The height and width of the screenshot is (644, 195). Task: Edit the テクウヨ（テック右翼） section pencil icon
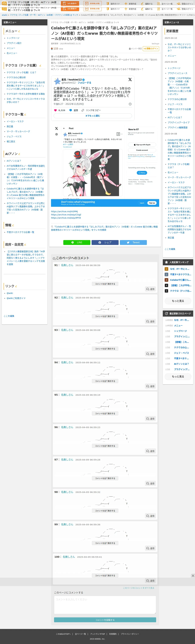click(x=40, y=66)
